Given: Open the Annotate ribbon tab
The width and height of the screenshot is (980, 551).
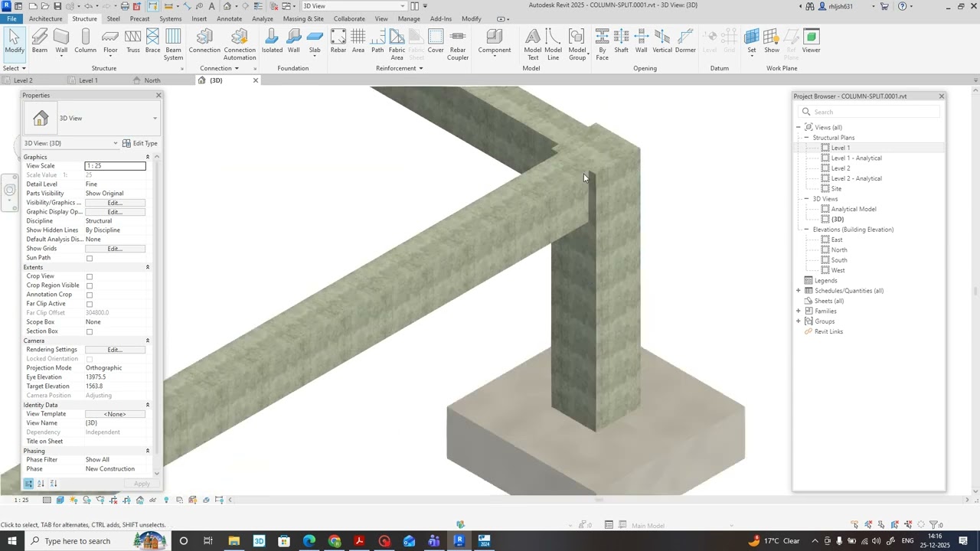Looking at the screenshot, I should (x=230, y=18).
